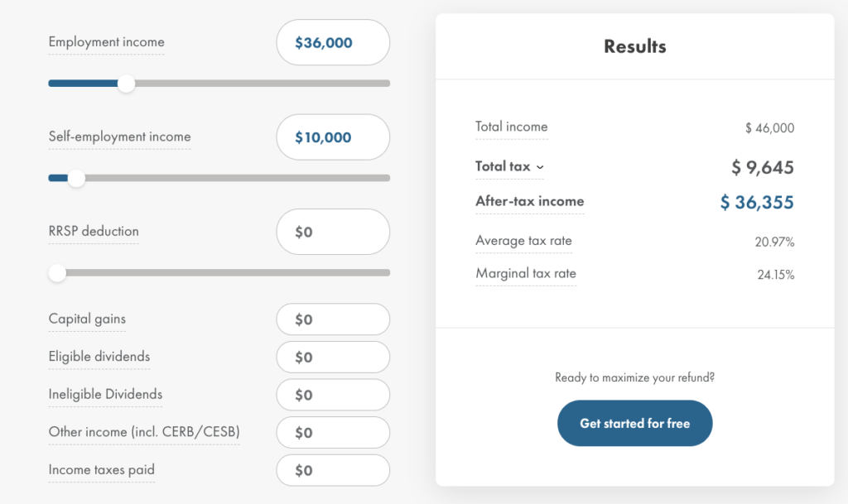Expand the Total tax chevron
The height and width of the screenshot is (504, 848).
tap(540, 167)
